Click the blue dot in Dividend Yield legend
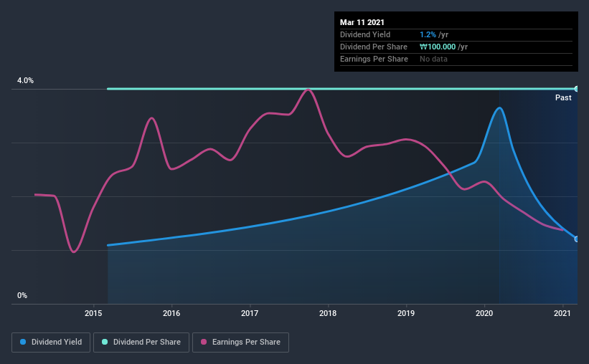This screenshot has height=364, width=589. pyautogui.click(x=24, y=343)
